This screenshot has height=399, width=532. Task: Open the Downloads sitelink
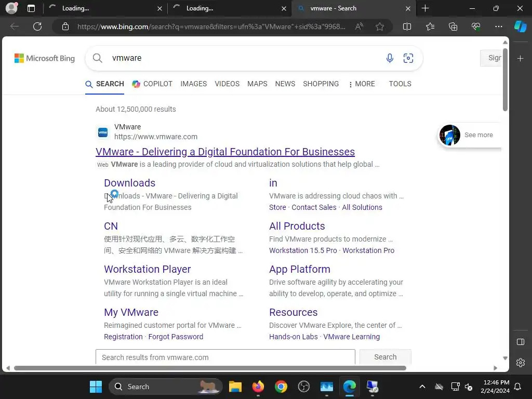129,183
